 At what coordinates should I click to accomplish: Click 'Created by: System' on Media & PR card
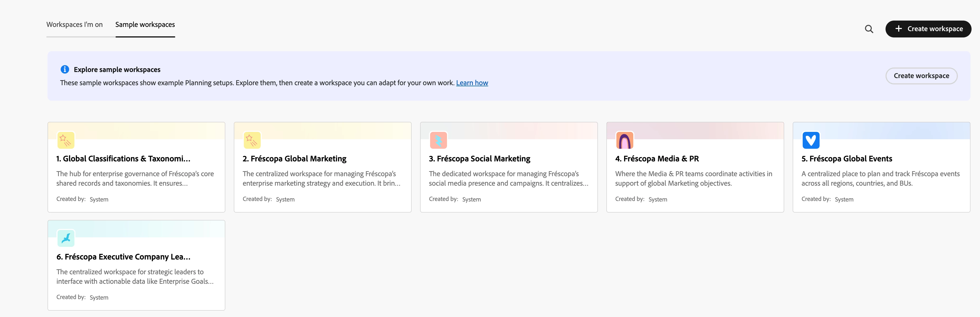[x=641, y=199]
